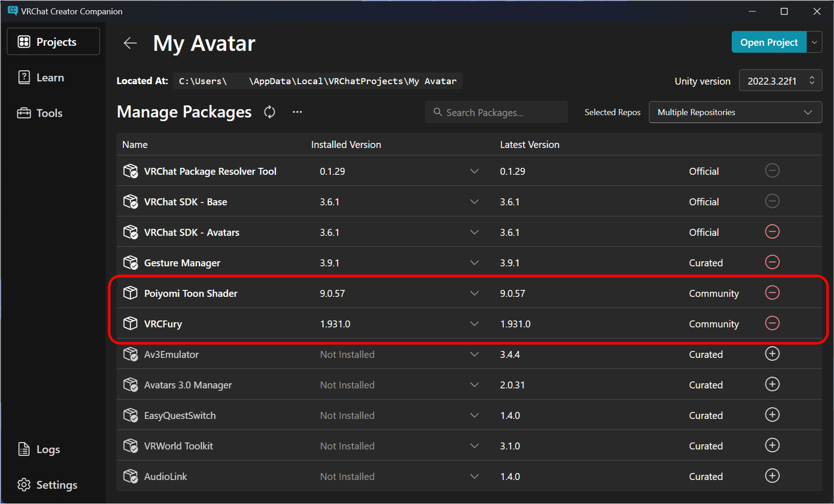
Task: Click Community label in the VRCFury row
Action: [714, 324]
